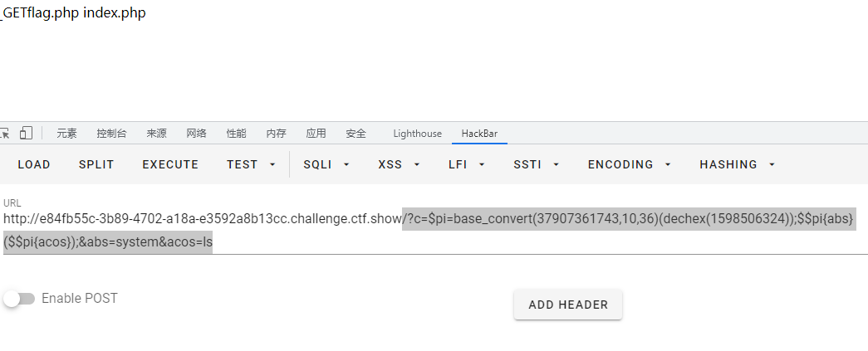Open the 元素 tab

click(67, 134)
